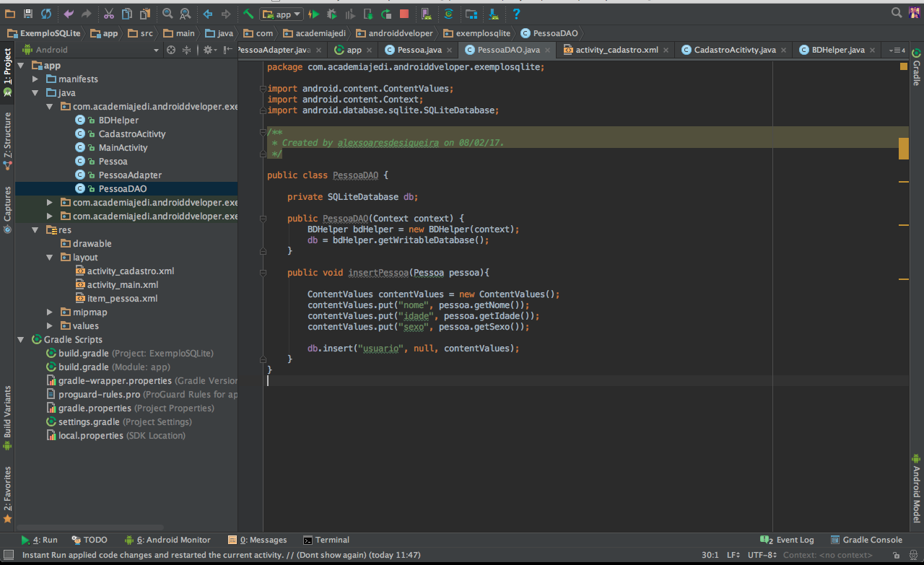Stop the running app with red square
The width and height of the screenshot is (924, 565).
click(404, 14)
